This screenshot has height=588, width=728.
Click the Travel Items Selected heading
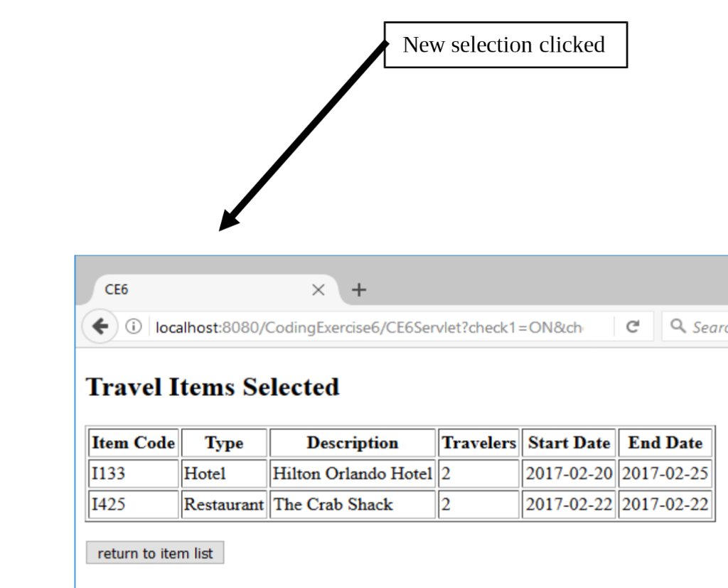213,387
